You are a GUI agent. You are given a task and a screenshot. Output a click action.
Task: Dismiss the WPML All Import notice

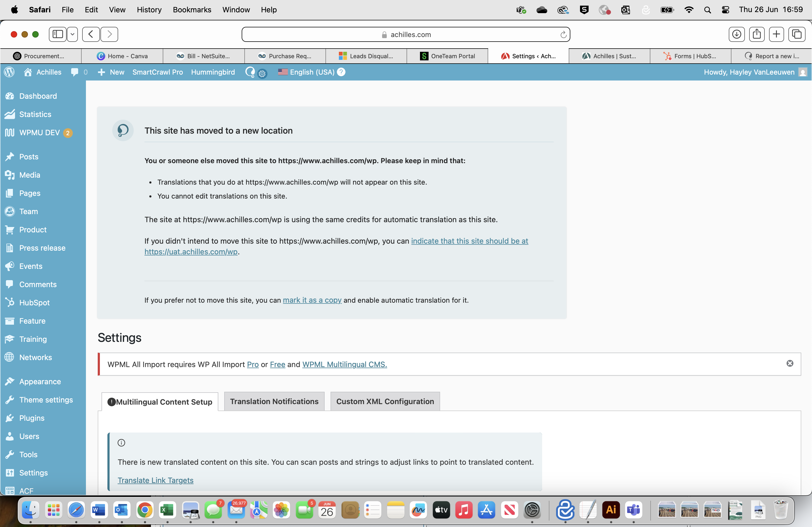pos(790,363)
